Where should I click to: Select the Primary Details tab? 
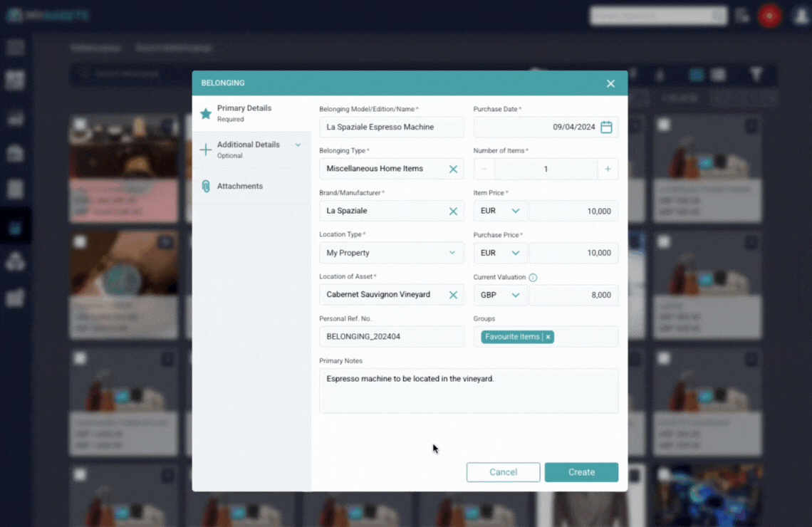coord(251,113)
